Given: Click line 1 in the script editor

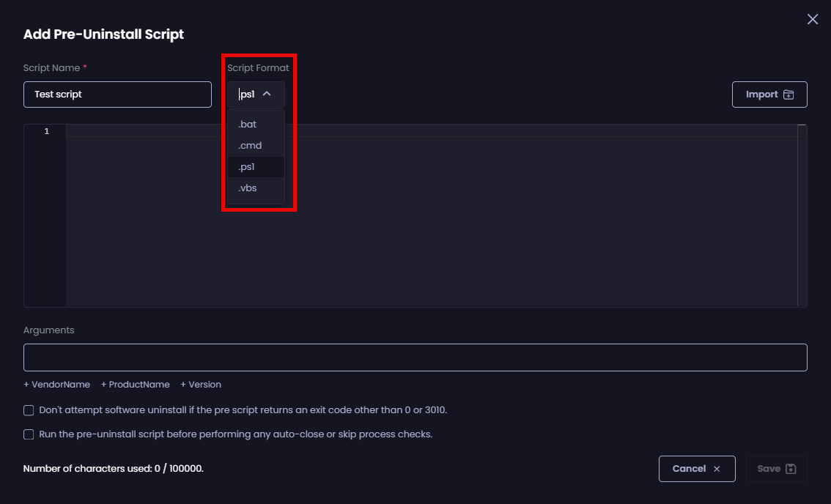Looking at the screenshot, I should (x=220, y=131).
